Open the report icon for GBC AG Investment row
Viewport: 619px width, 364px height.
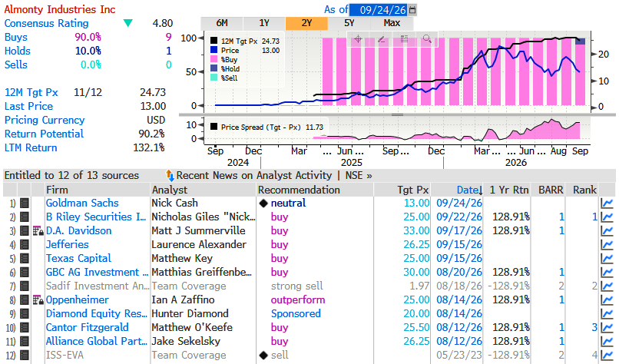25,272
